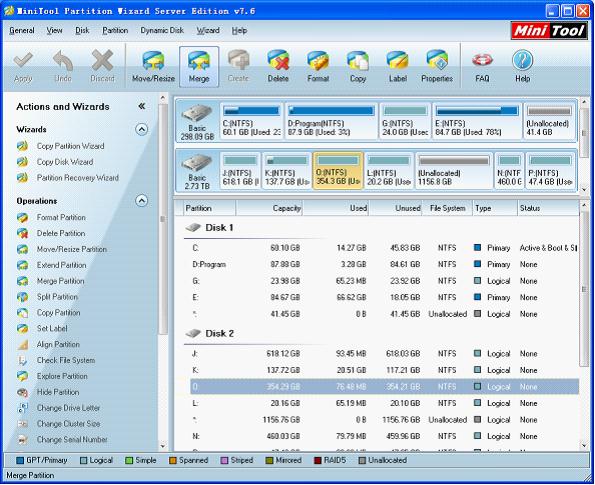595x485 pixels.
Task: Open the Dynamic Disk menu
Action: (x=162, y=30)
